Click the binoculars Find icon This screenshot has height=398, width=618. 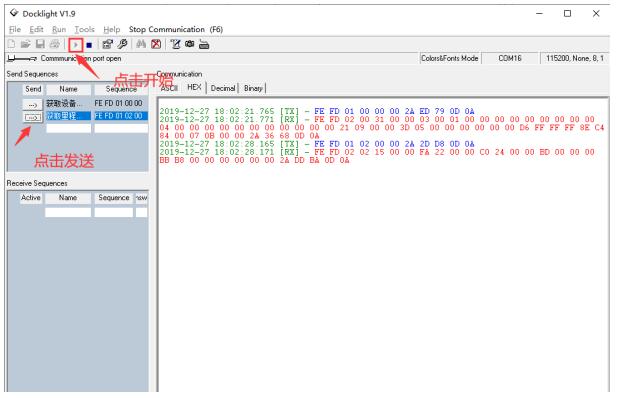[x=141, y=44]
